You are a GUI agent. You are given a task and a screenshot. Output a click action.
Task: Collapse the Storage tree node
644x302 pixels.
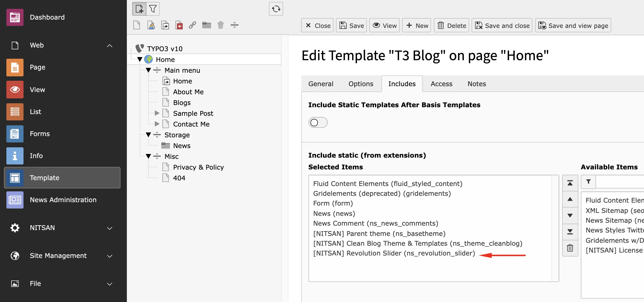point(148,135)
